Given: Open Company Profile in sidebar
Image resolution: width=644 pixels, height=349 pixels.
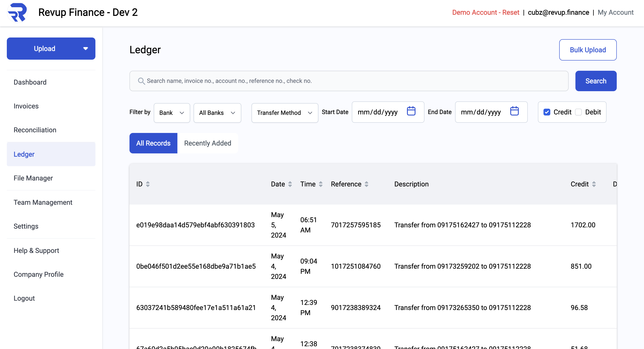Looking at the screenshot, I should coord(51,274).
